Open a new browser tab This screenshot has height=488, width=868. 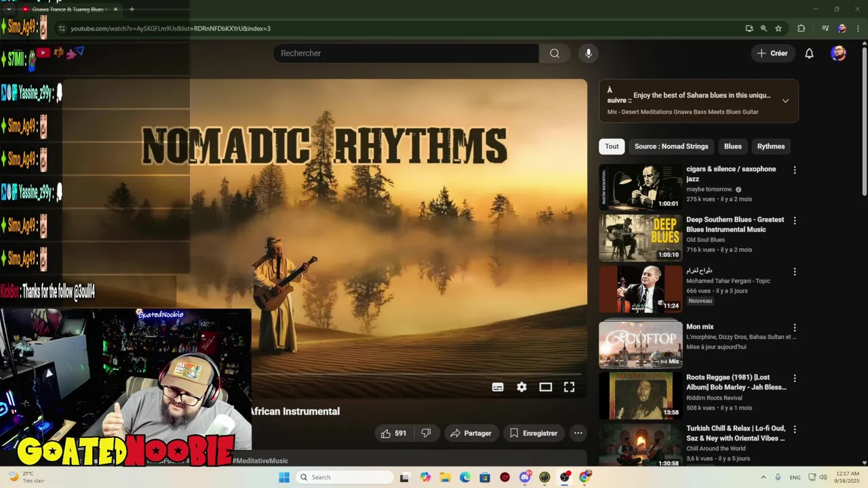pyautogui.click(x=132, y=9)
